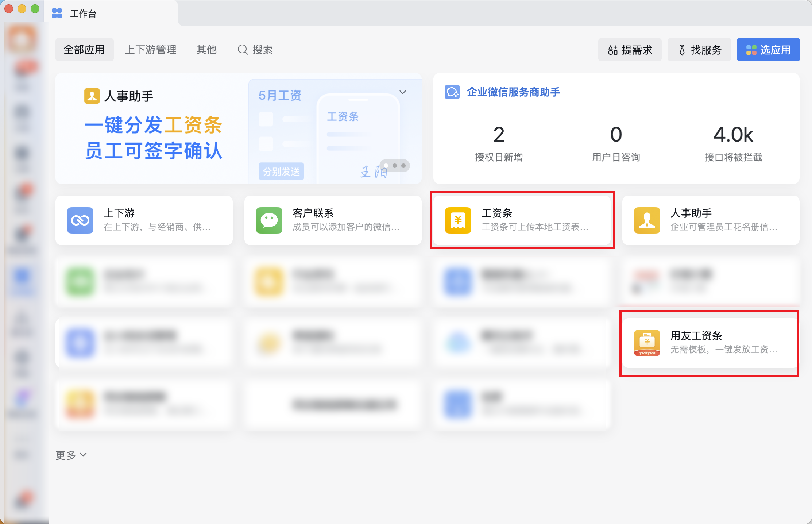Click the 工资条 yellow yen receipt icon
The image size is (812, 524).
[458, 220]
